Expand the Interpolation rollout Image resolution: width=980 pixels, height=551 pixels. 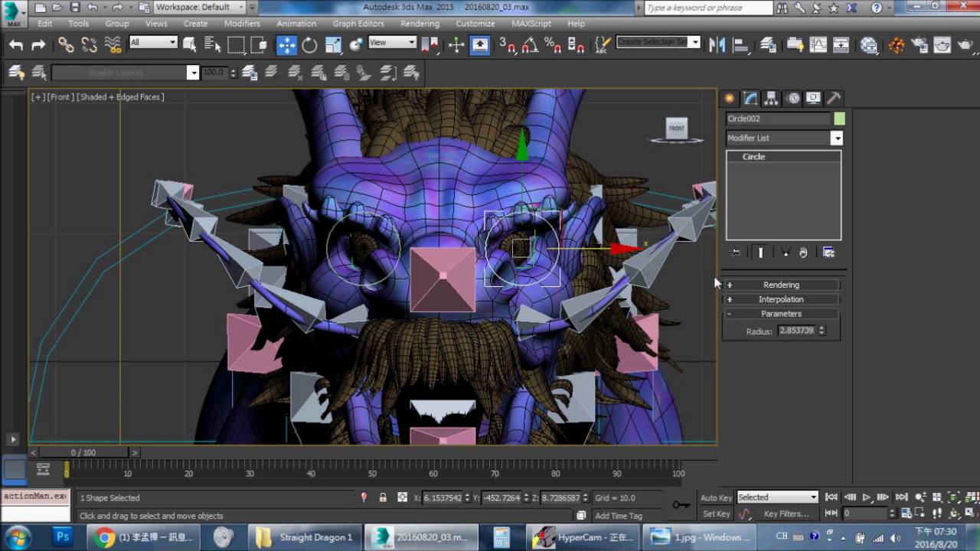click(781, 299)
